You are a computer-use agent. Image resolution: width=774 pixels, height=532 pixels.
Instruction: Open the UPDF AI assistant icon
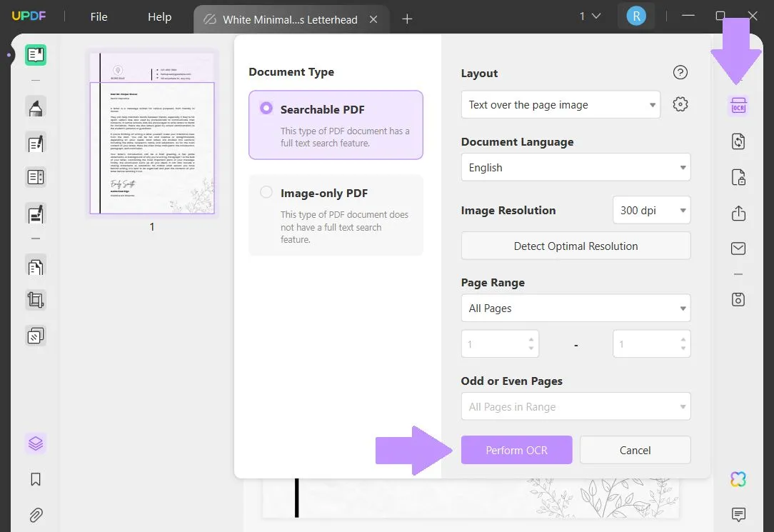point(738,478)
